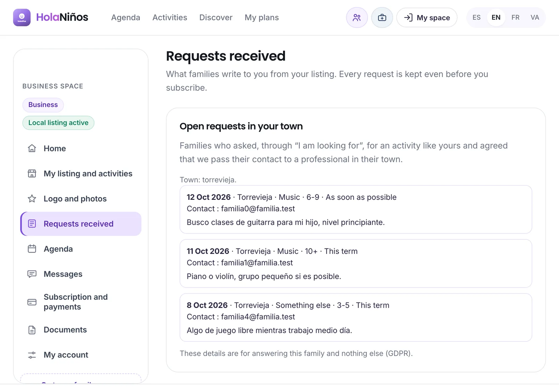Click the Town: torrevieja label

(x=208, y=180)
